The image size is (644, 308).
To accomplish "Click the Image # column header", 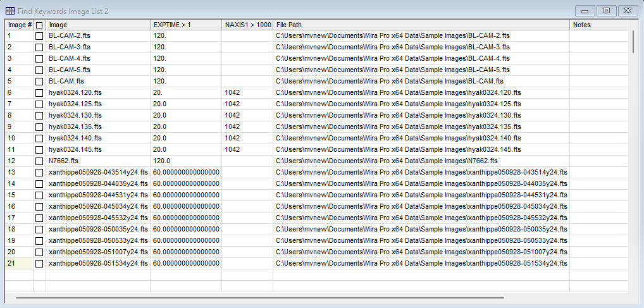I will pos(19,25).
